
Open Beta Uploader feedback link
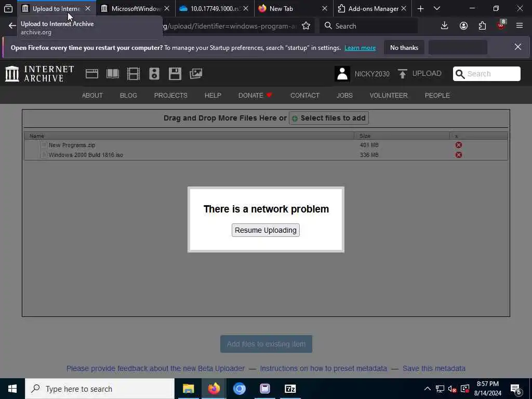point(155,368)
